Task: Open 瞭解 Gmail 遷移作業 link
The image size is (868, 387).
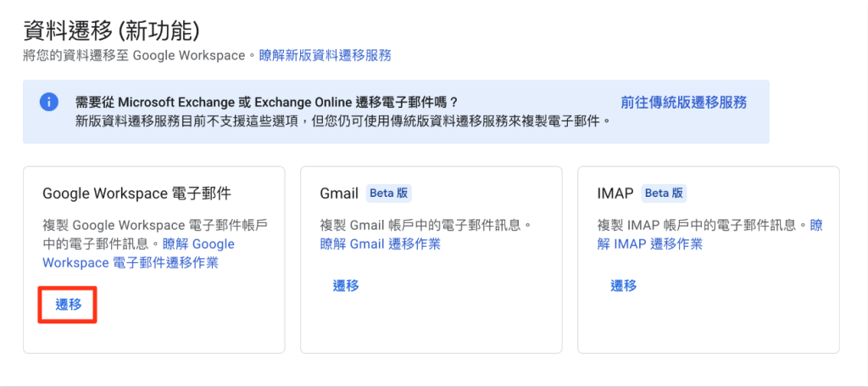Action: coord(381,244)
